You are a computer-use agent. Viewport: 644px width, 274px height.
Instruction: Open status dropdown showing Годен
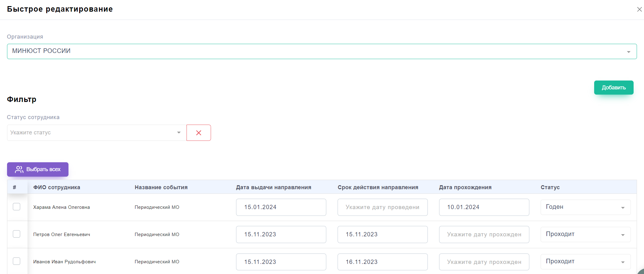585,207
